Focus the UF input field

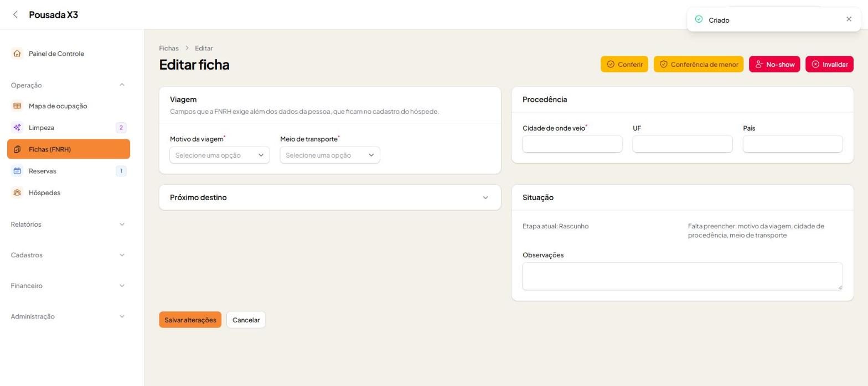(x=683, y=144)
